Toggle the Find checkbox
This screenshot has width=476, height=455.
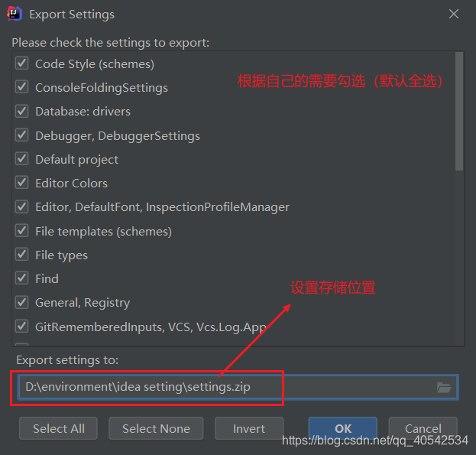coord(22,278)
